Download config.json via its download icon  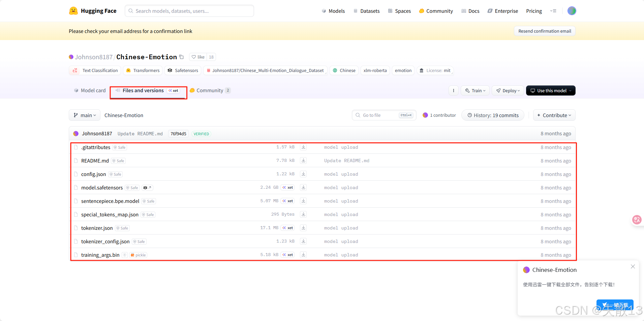tap(303, 174)
